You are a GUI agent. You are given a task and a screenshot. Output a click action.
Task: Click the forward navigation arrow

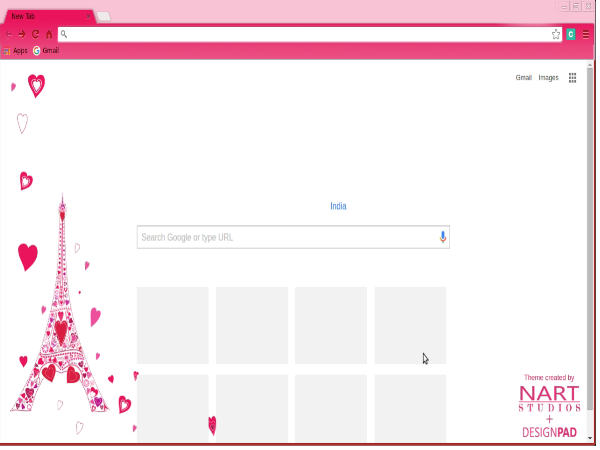pyautogui.click(x=22, y=34)
